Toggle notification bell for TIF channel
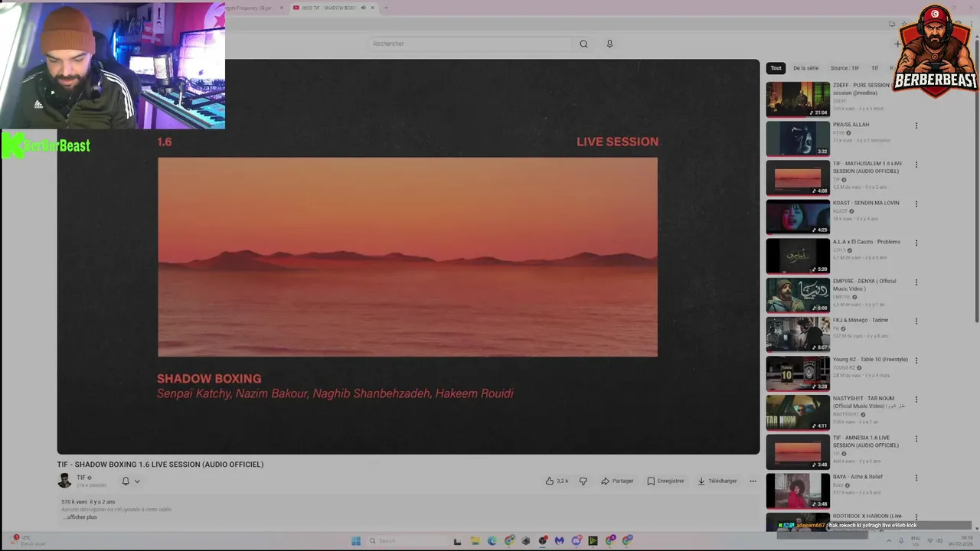This screenshot has height=551, width=980. click(x=126, y=481)
